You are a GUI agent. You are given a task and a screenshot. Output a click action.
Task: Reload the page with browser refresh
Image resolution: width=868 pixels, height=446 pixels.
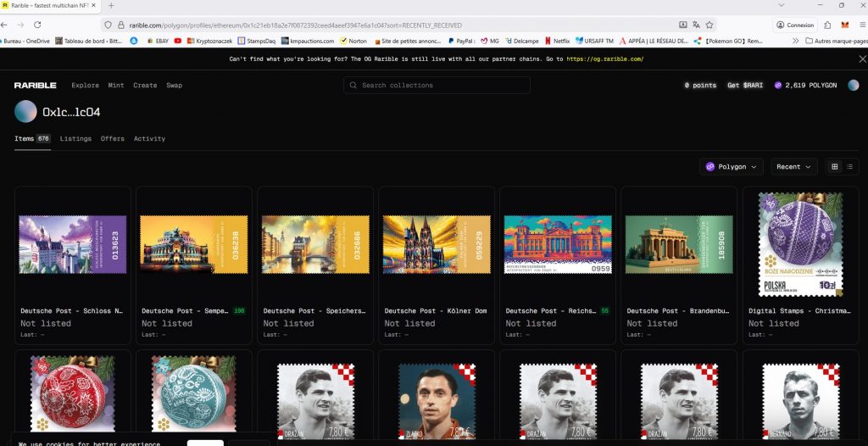pyautogui.click(x=37, y=25)
